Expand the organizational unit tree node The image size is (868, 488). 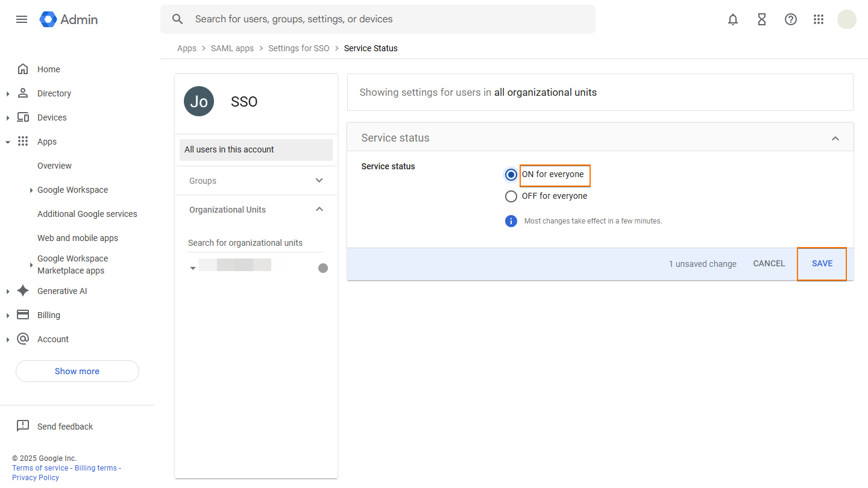[x=193, y=267]
